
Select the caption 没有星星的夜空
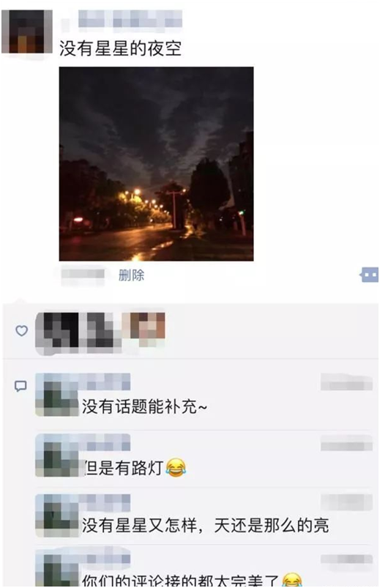[121, 49]
